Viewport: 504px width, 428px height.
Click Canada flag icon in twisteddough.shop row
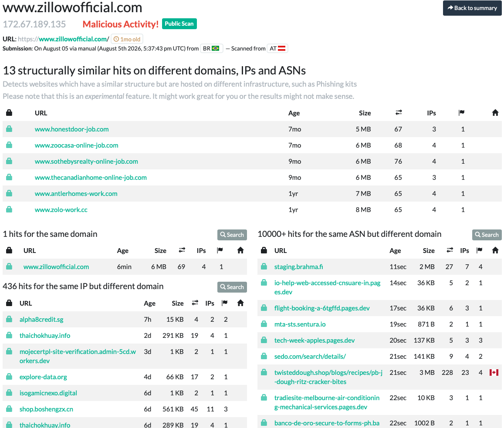coord(494,372)
